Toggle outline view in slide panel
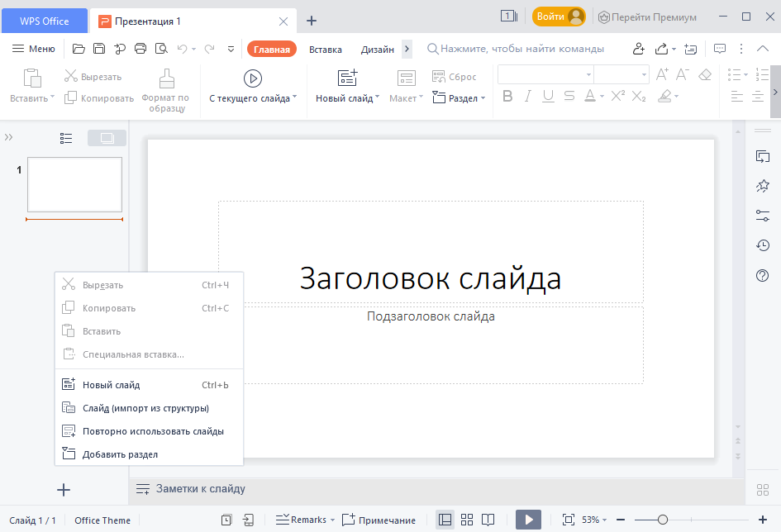Viewport: 781px width, 532px height. point(67,138)
